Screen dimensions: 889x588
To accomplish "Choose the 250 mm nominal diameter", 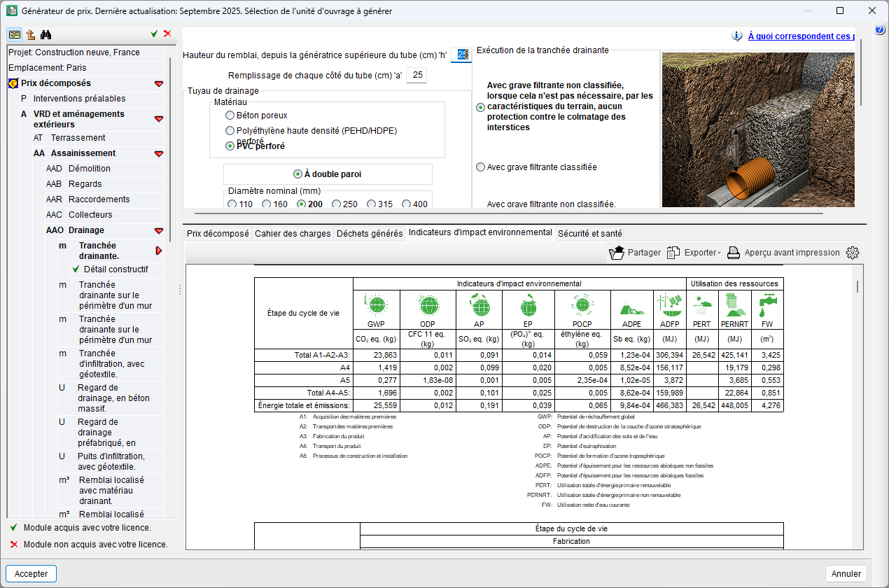I will [336, 204].
